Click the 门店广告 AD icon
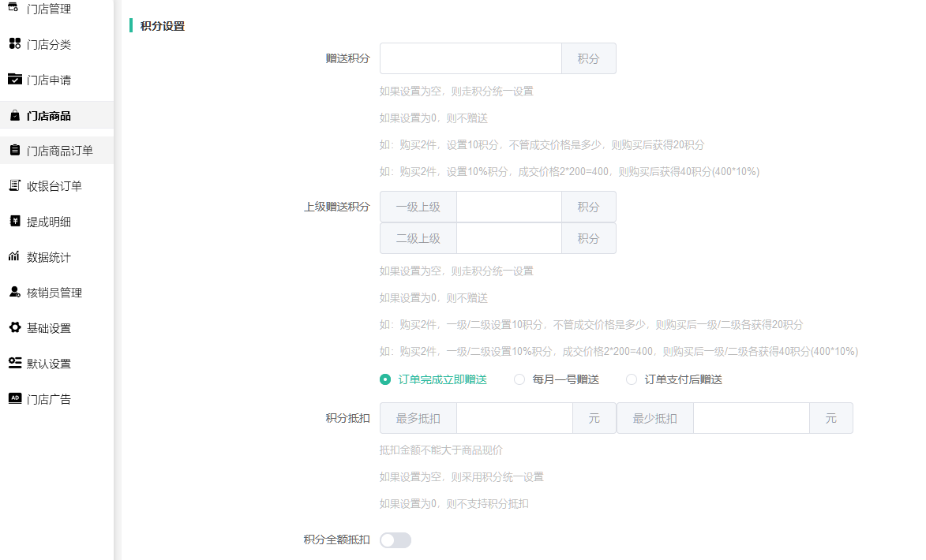 pyautogui.click(x=15, y=398)
